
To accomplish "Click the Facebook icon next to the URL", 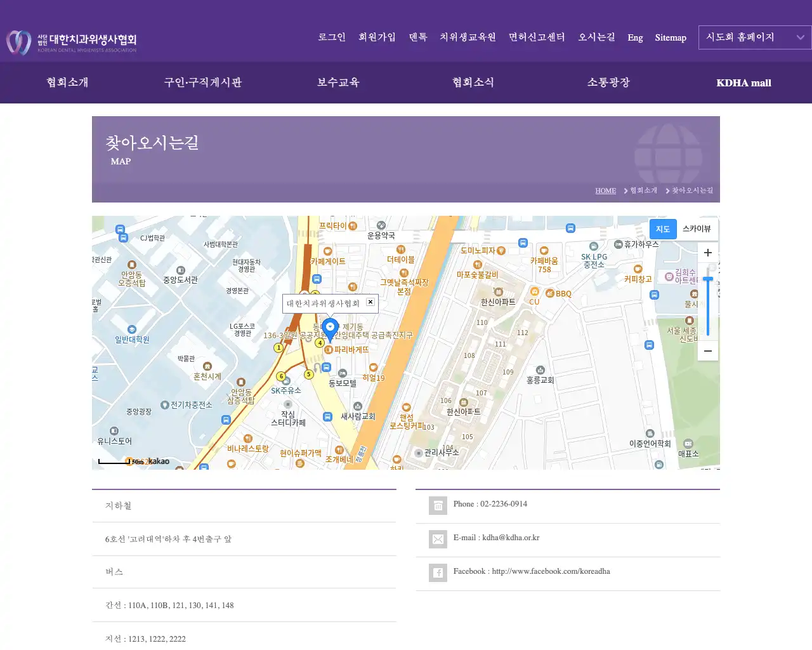I will point(438,573).
